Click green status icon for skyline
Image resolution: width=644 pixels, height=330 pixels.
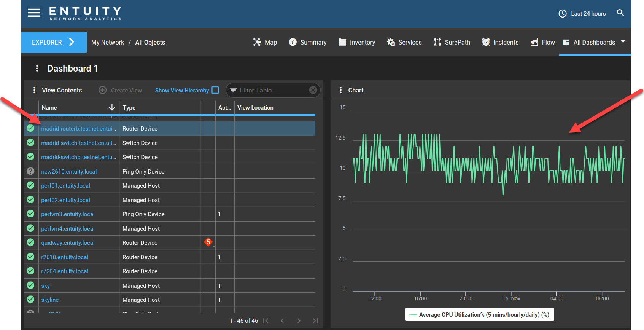pos(30,300)
